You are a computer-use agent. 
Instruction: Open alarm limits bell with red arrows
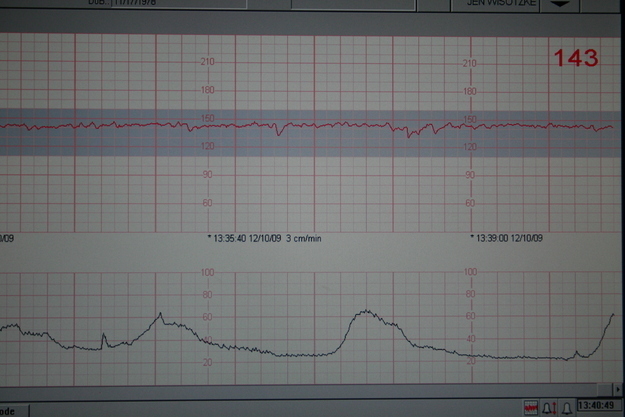click(x=548, y=408)
